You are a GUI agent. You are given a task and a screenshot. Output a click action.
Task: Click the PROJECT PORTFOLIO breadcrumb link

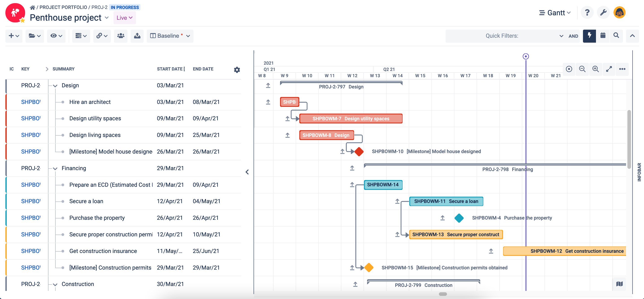[x=63, y=7]
